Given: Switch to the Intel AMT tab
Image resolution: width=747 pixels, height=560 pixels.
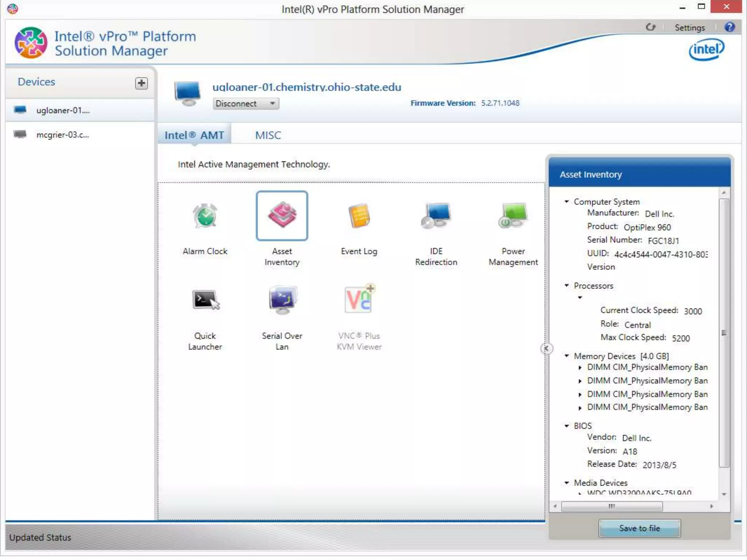Looking at the screenshot, I should point(194,135).
